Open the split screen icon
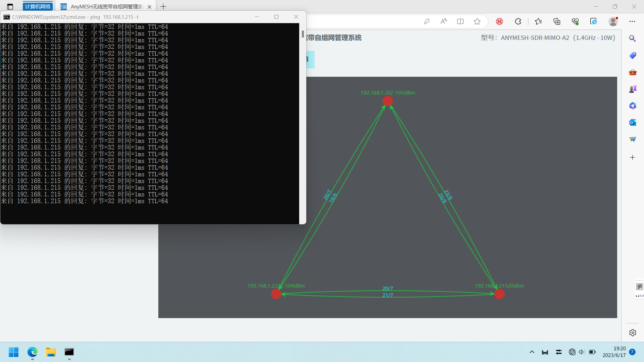Image resolution: width=644 pixels, height=362 pixels. pyautogui.click(x=460, y=21)
